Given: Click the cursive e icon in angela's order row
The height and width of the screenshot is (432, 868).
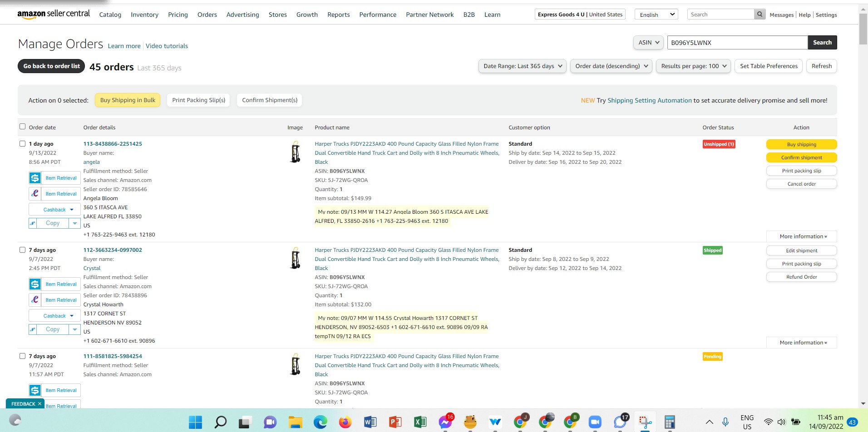Looking at the screenshot, I should [x=35, y=194].
